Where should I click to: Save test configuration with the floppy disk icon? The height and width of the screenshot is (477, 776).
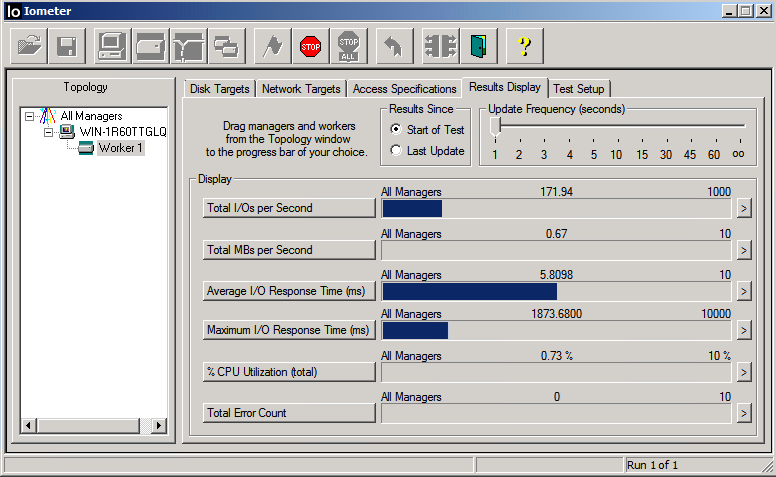pyautogui.click(x=67, y=47)
